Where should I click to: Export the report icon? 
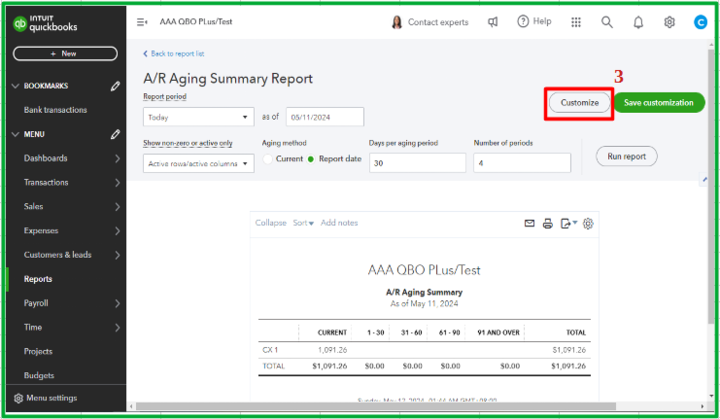point(568,224)
